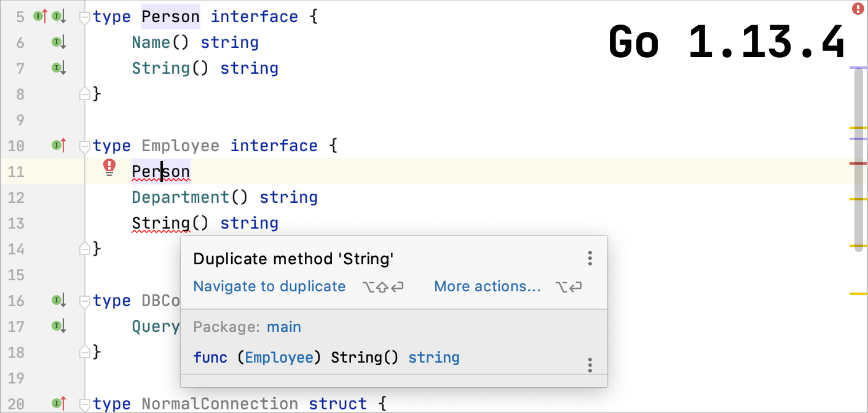Click the Employee type name on line 10

pos(181,146)
